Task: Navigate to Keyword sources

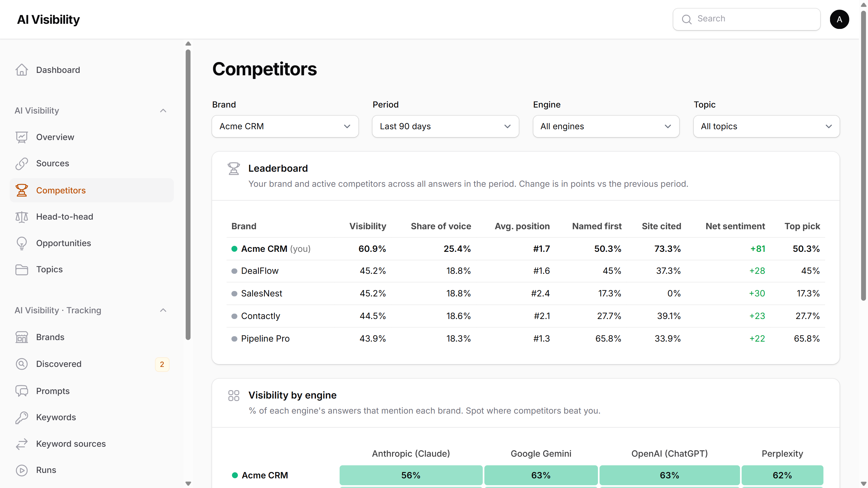Action: [92, 444]
